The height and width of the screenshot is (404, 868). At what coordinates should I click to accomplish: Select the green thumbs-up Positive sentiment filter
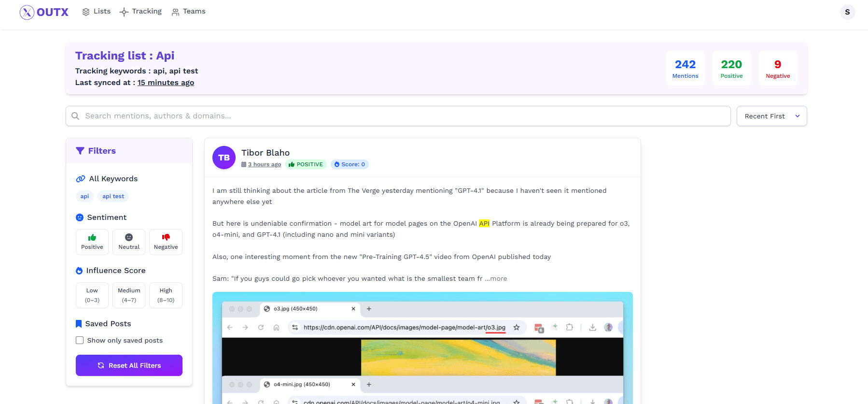pos(92,242)
